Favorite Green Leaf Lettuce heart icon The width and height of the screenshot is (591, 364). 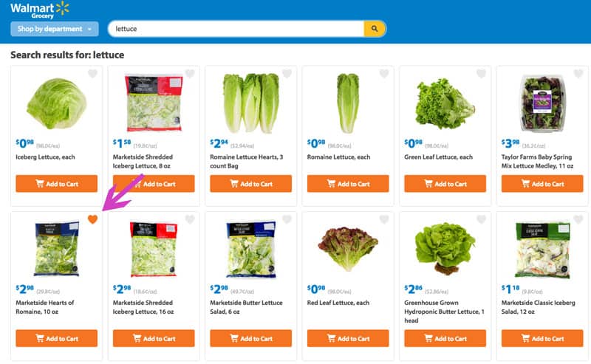(x=482, y=74)
